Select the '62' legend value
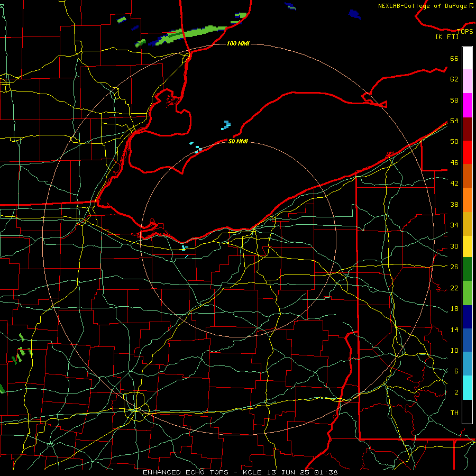Viewport: 476px width, 476px height. 454,79
